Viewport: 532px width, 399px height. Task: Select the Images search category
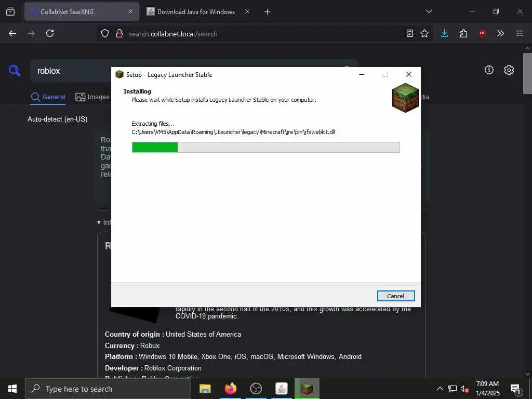[92, 97]
